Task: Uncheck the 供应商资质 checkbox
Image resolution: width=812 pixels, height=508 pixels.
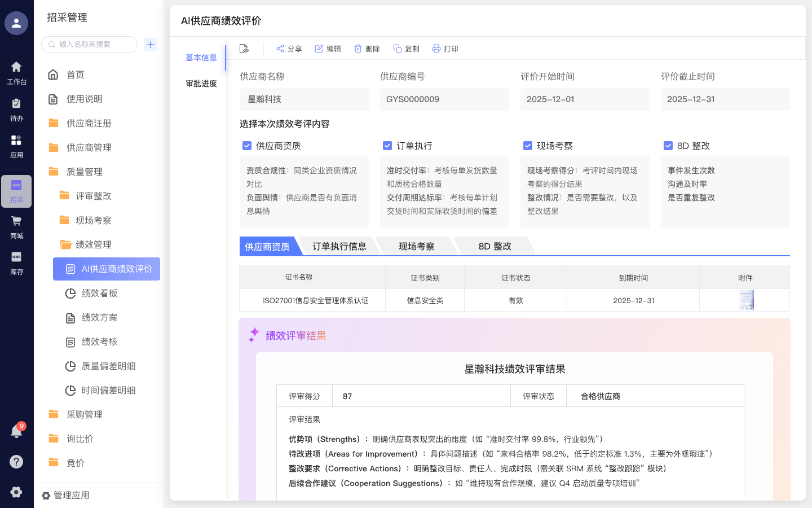Action: point(247,145)
